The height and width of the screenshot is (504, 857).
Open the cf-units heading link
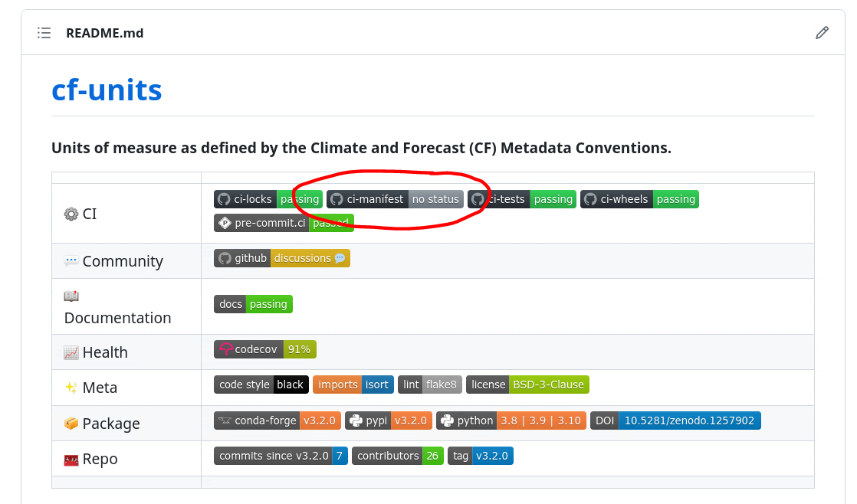(x=107, y=90)
